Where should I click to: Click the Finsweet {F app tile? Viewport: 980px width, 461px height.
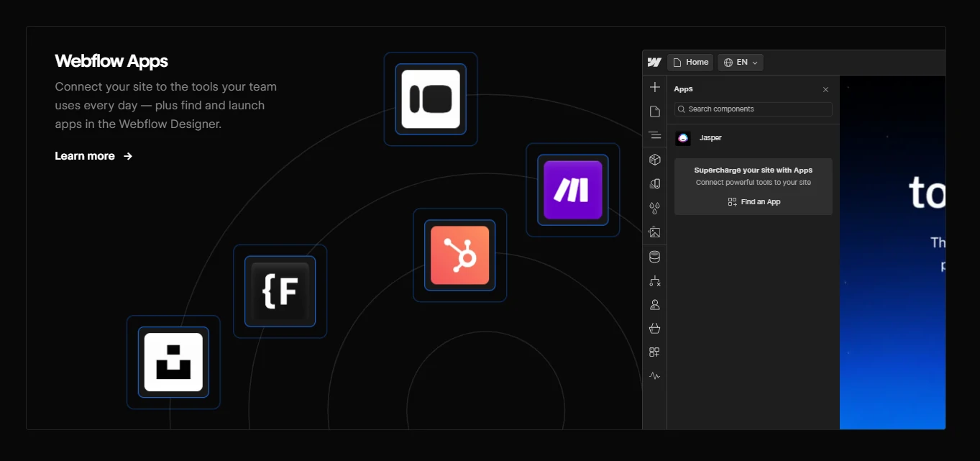click(x=280, y=291)
